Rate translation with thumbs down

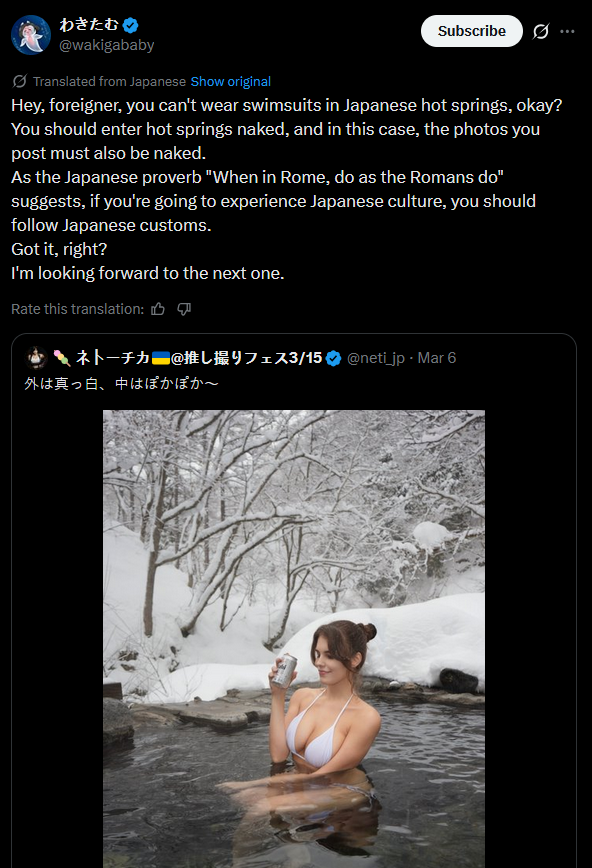pyautogui.click(x=184, y=309)
